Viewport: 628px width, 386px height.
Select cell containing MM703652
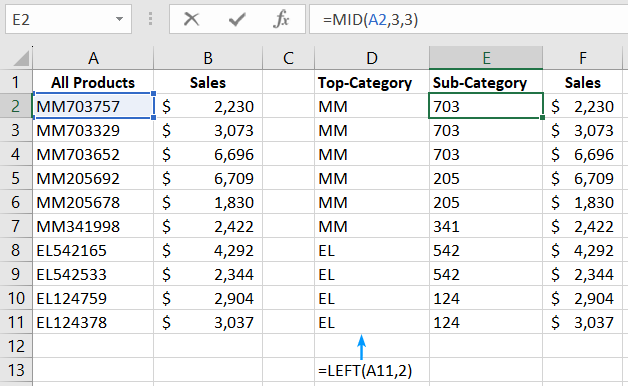93,154
